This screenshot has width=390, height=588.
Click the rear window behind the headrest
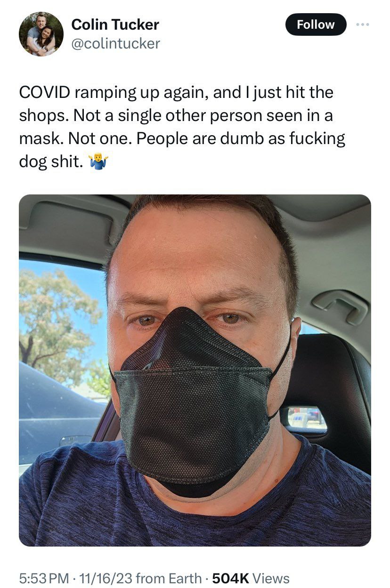(x=307, y=418)
